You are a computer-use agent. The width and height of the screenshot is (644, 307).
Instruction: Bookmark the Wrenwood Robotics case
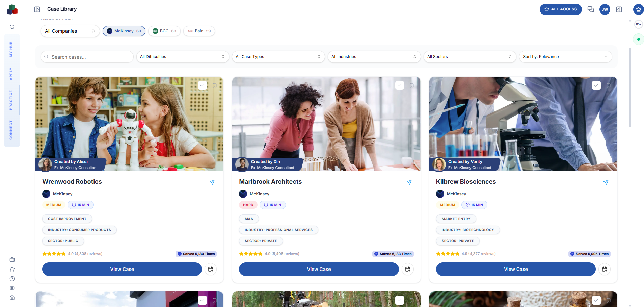(x=215, y=85)
